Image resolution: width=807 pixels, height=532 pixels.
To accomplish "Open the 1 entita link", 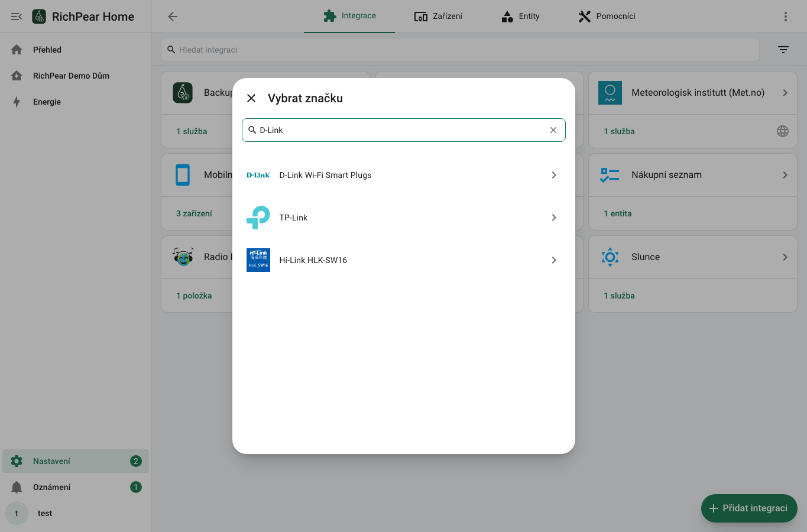I will tap(618, 213).
